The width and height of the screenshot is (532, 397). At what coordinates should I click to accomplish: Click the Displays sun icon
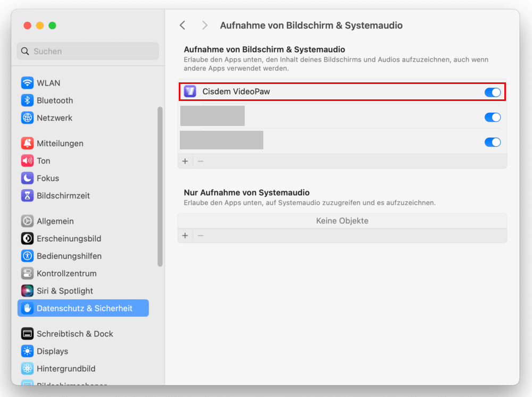pos(27,351)
